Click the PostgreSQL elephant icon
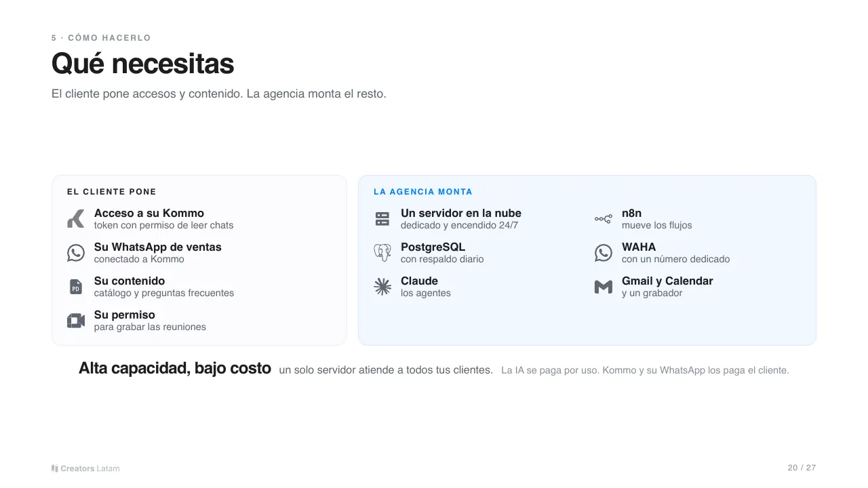This screenshot has height=488, width=868. point(382,253)
